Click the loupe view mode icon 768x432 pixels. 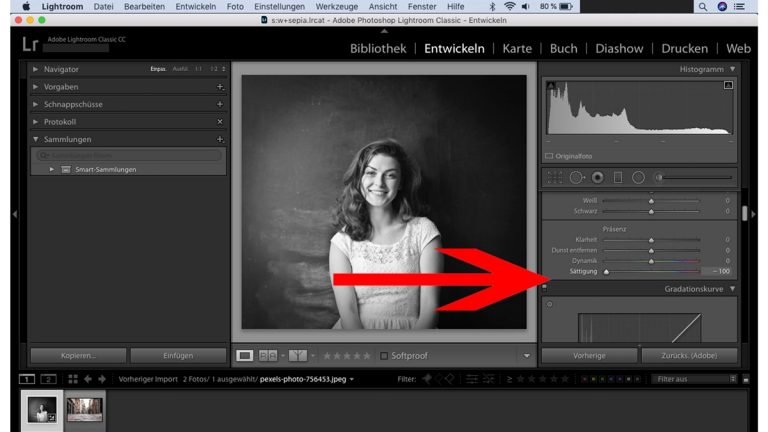click(245, 355)
